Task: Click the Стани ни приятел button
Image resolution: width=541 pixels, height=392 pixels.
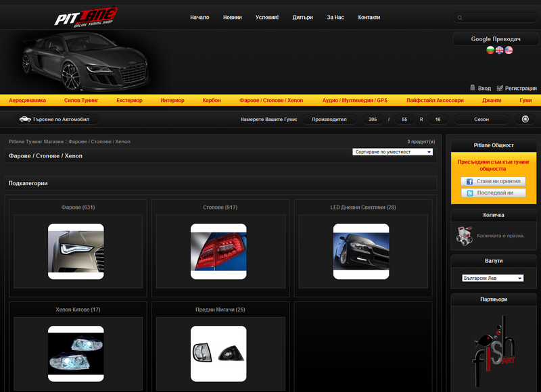Action: point(494,181)
